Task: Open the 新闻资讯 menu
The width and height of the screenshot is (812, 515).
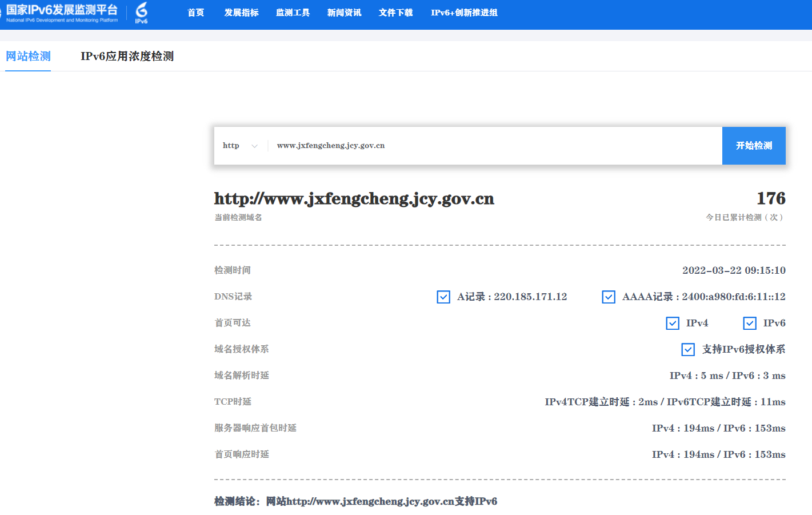Action: tap(344, 13)
